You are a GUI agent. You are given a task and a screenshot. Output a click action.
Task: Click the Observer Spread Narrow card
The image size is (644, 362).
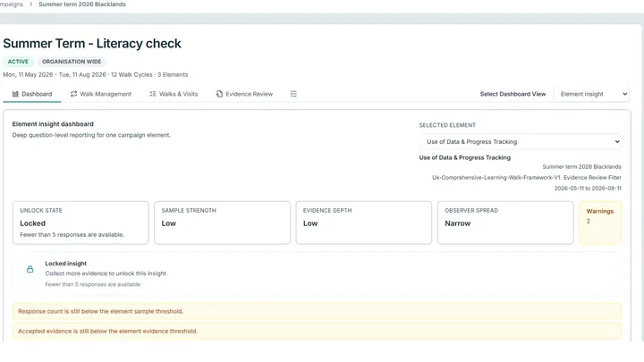pyautogui.click(x=505, y=223)
